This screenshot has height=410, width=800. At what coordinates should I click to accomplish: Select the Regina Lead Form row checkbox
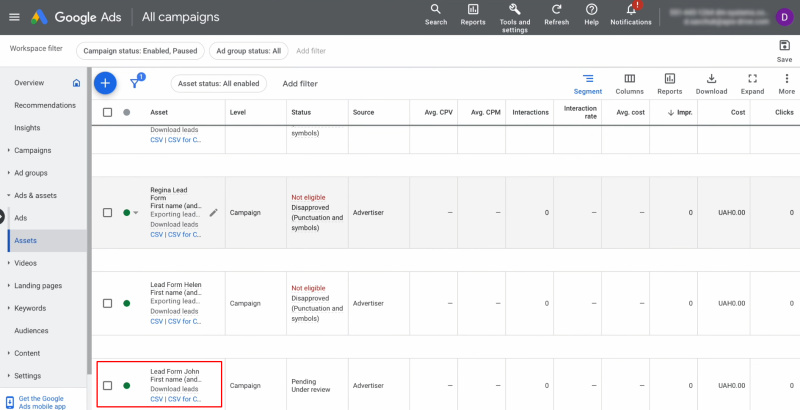[x=107, y=213]
